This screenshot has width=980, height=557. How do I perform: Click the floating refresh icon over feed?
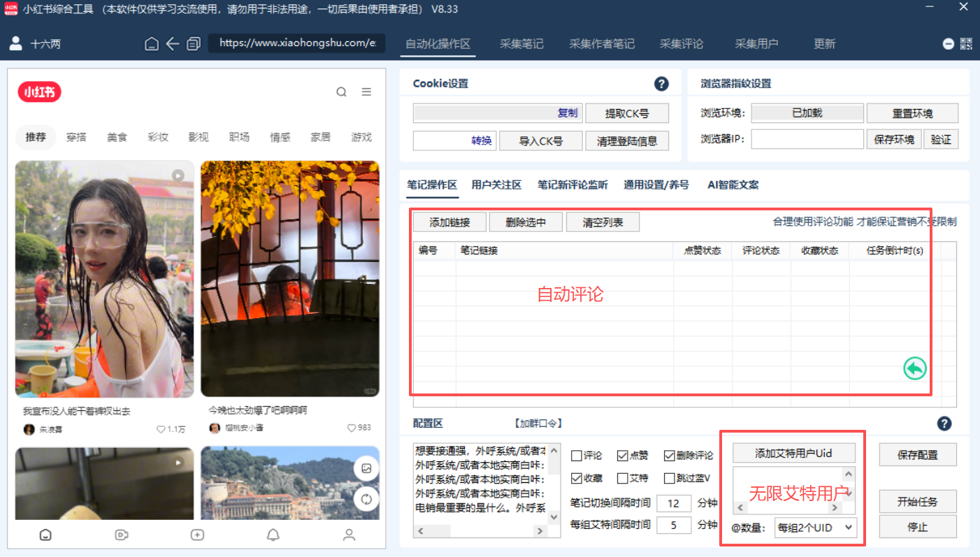(x=366, y=499)
